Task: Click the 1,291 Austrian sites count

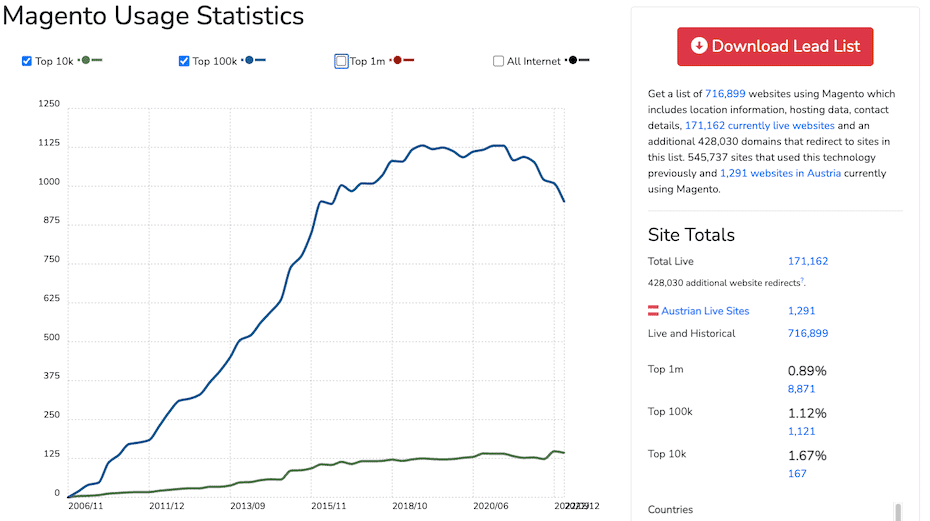Action: click(801, 311)
